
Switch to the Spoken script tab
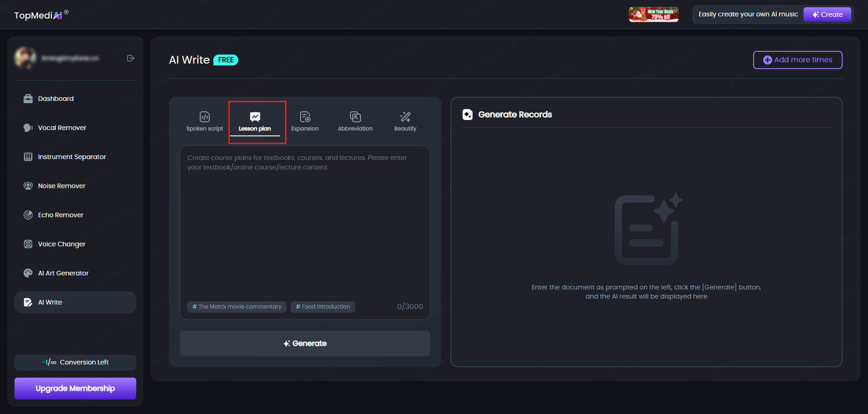point(205,122)
